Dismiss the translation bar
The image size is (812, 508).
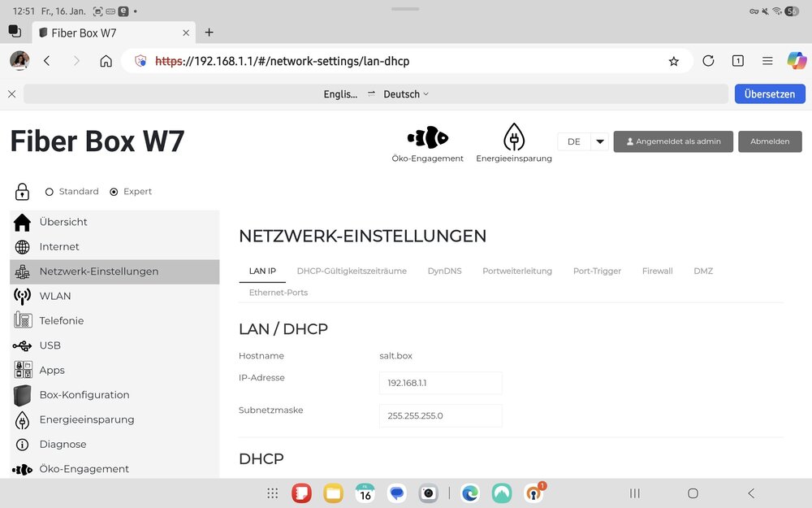click(x=11, y=93)
